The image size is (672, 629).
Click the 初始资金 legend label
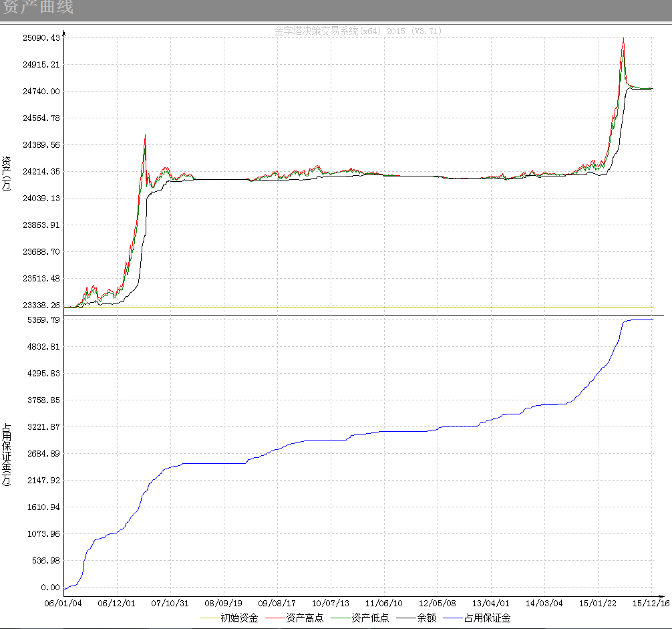coord(239,618)
